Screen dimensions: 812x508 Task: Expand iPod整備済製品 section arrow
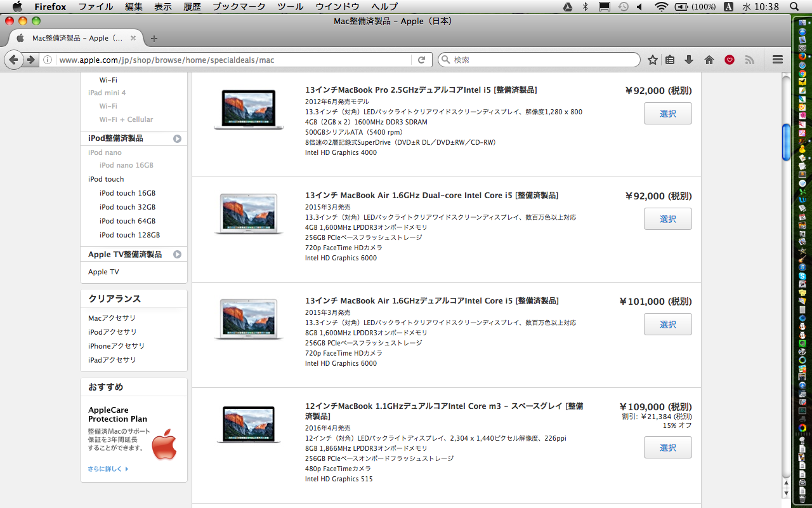click(178, 138)
